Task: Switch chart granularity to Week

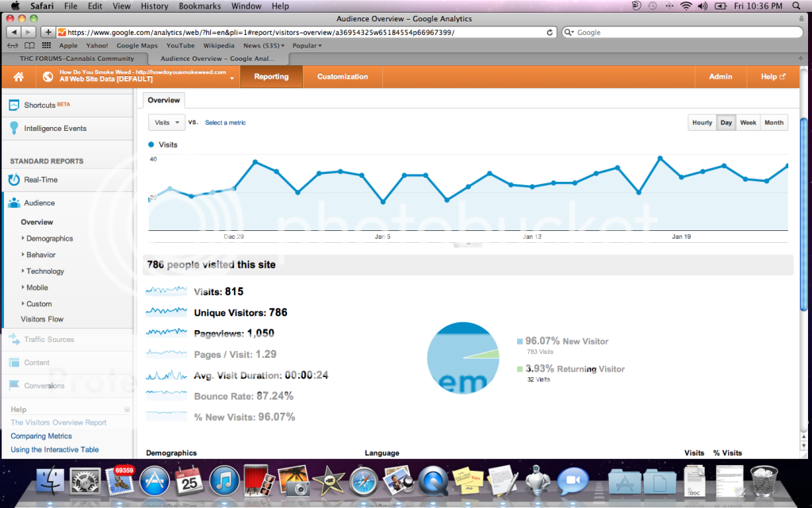Action: click(x=748, y=123)
